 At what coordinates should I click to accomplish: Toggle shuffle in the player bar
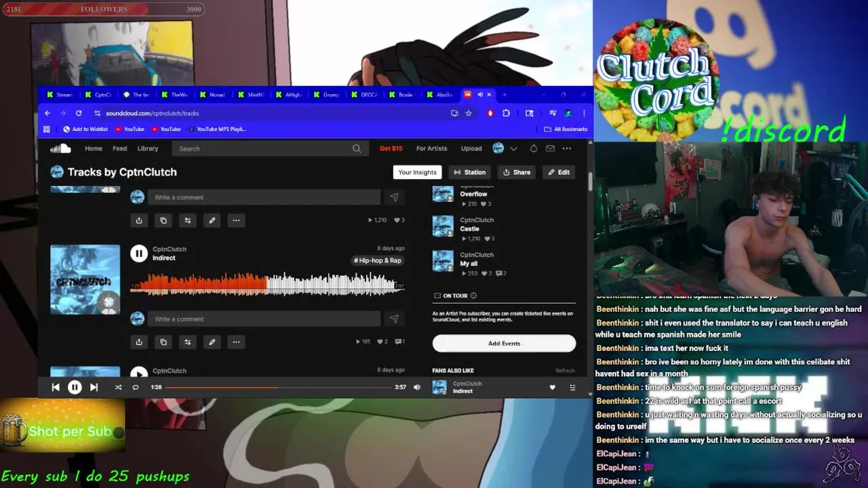(118, 387)
